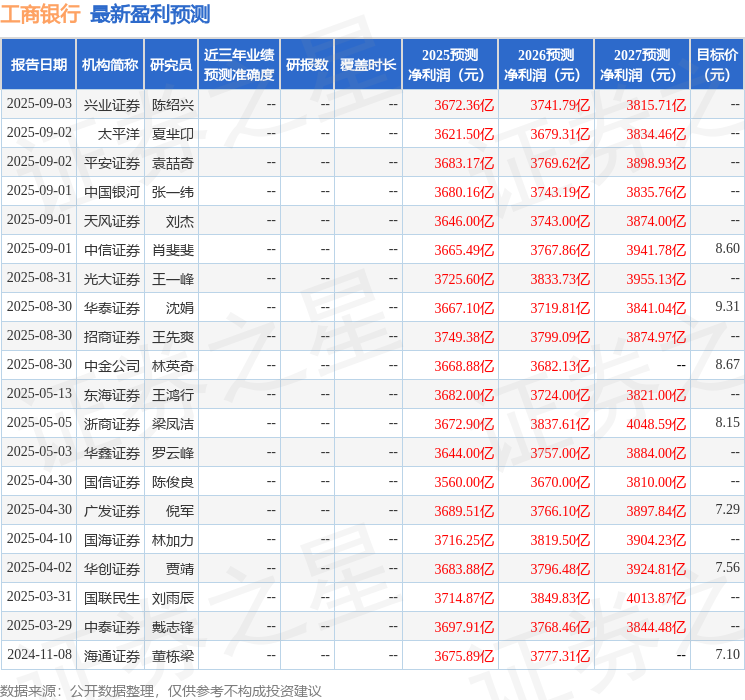Viewport: 745px width, 700px height.
Task: Select the 平安证券 institution cell
Action: 112,163
